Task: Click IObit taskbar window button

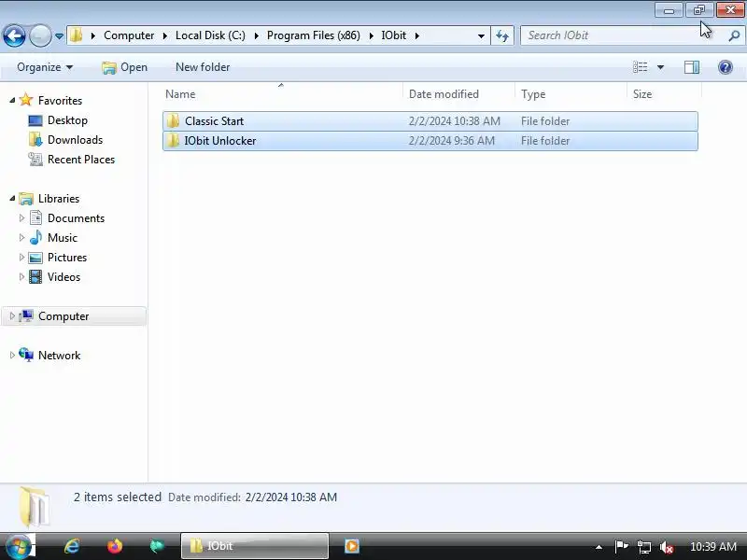Action: (x=255, y=546)
